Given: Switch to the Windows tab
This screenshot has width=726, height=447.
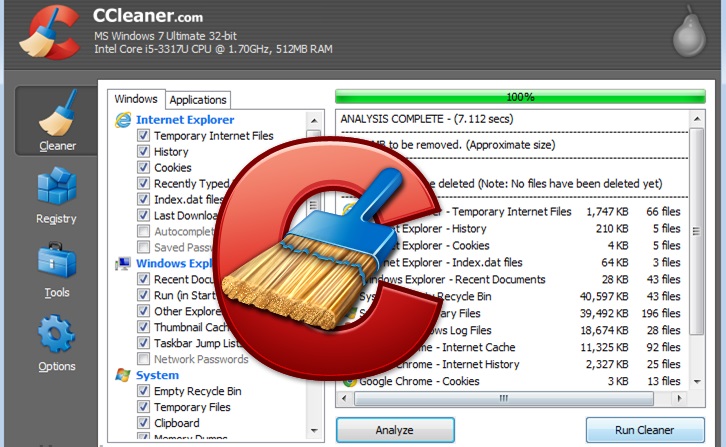Looking at the screenshot, I should pyautogui.click(x=136, y=99).
